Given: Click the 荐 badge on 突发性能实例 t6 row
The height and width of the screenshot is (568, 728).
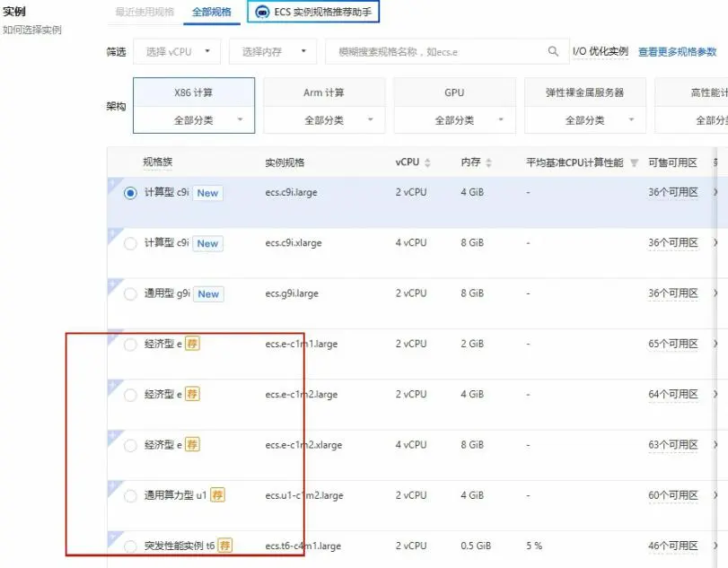Looking at the screenshot, I should click(224, 546).
